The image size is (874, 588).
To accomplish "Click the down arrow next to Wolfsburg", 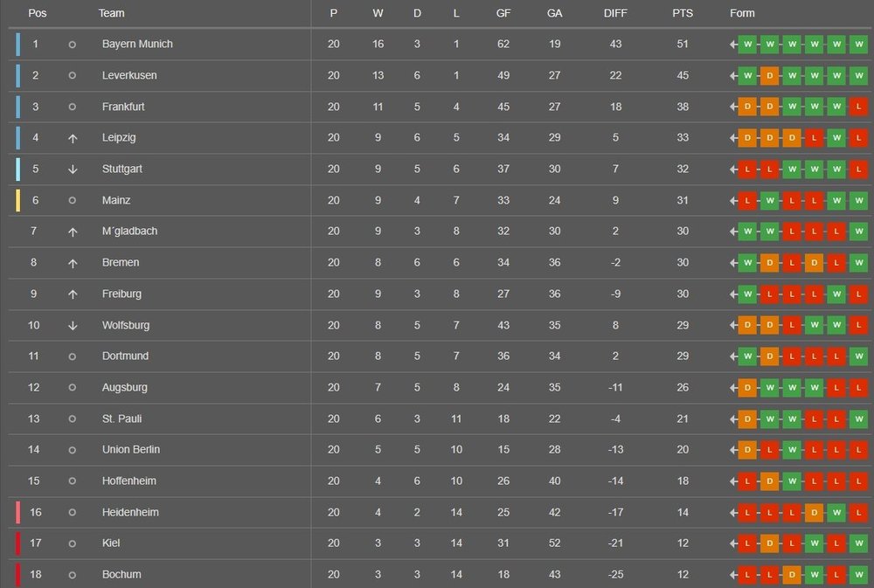I will 73,325.
